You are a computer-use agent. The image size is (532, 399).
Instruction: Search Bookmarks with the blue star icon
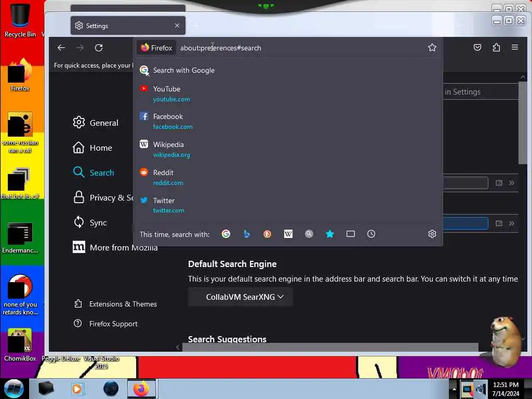click(x=330, y=234)
